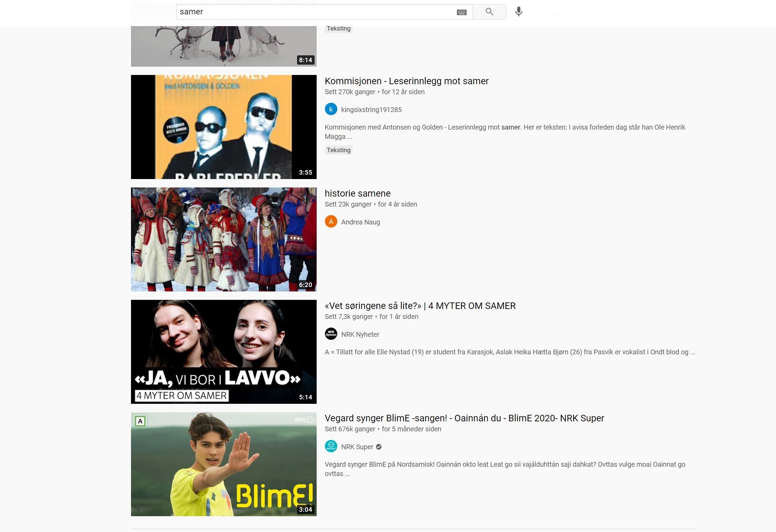Go to NRK Nyheter channel name
776x532 pixels.
(x=360, y=334)
